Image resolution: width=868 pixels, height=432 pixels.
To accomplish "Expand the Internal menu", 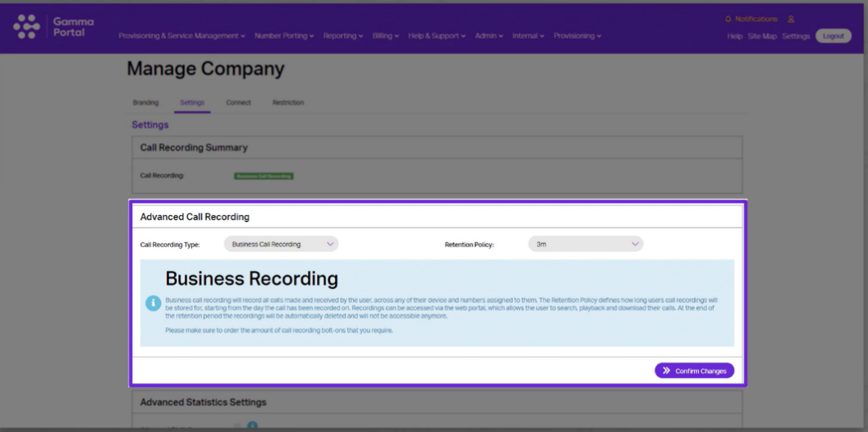I will coord(528,36).
